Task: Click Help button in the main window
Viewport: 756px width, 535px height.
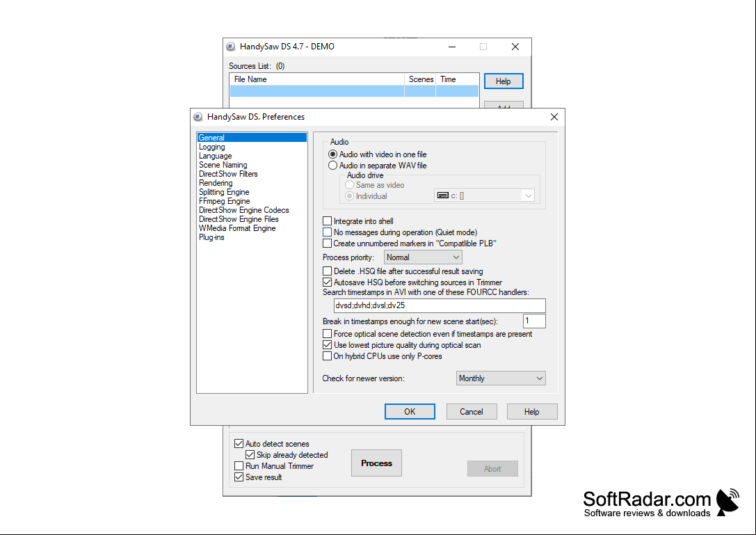Action: tap(504, 81)
